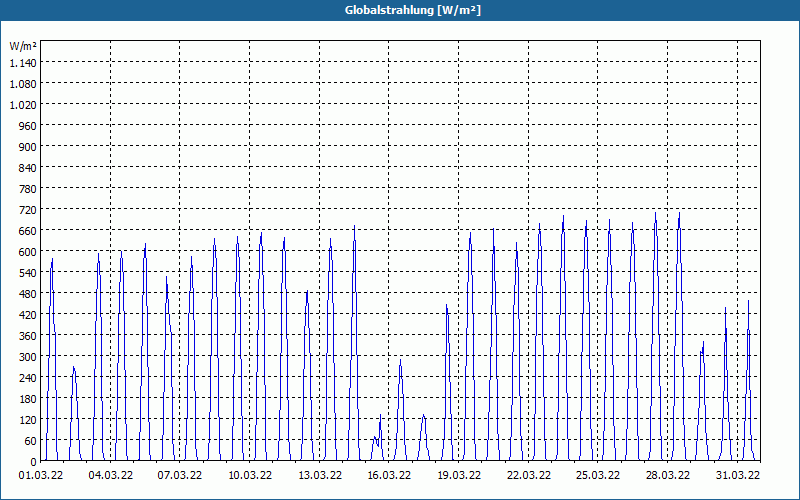Click the 360 y-axis value
This screenshot has height=500, width=800.
coord(28,336)
